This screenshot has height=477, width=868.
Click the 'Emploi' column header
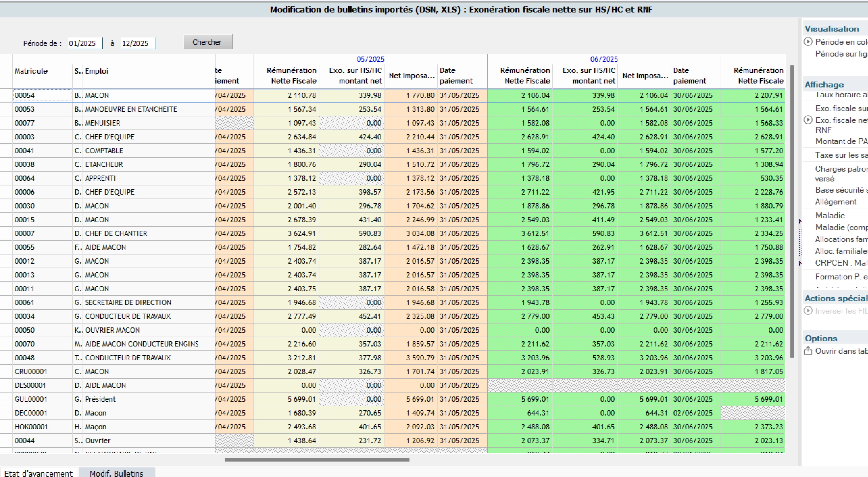click(97, 71)
